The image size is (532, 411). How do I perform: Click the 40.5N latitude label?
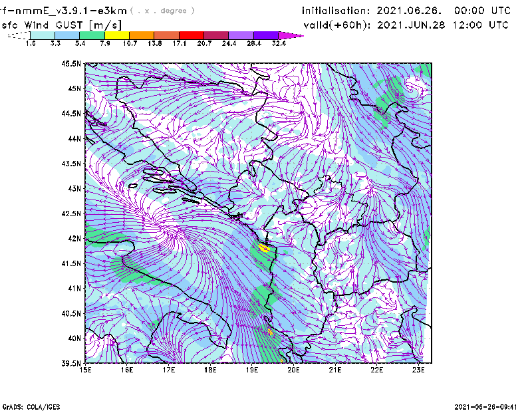[71, 313]
